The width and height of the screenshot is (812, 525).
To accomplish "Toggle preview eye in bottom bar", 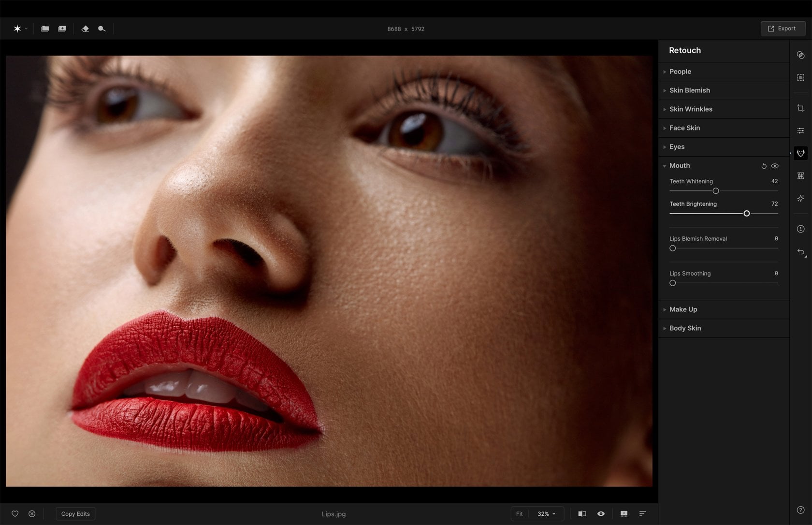I will 601,514.
